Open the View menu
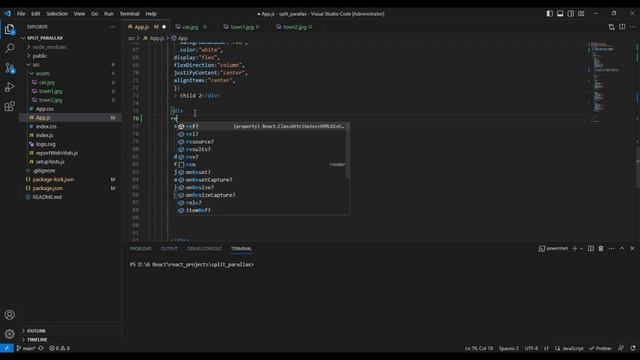Image resolution: width=640 pixels, height=360 pixels. (x=79, y=13)
